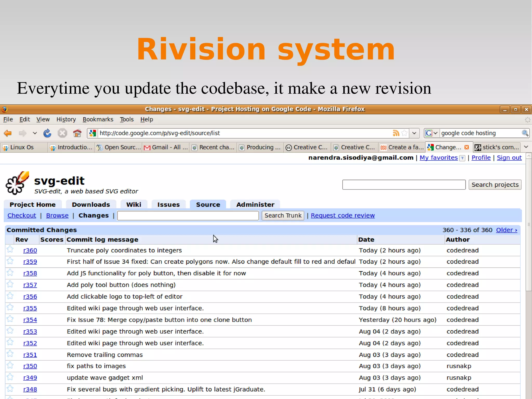
Task: Click the RSS feed icon in address bar
Action: (396, 133)
